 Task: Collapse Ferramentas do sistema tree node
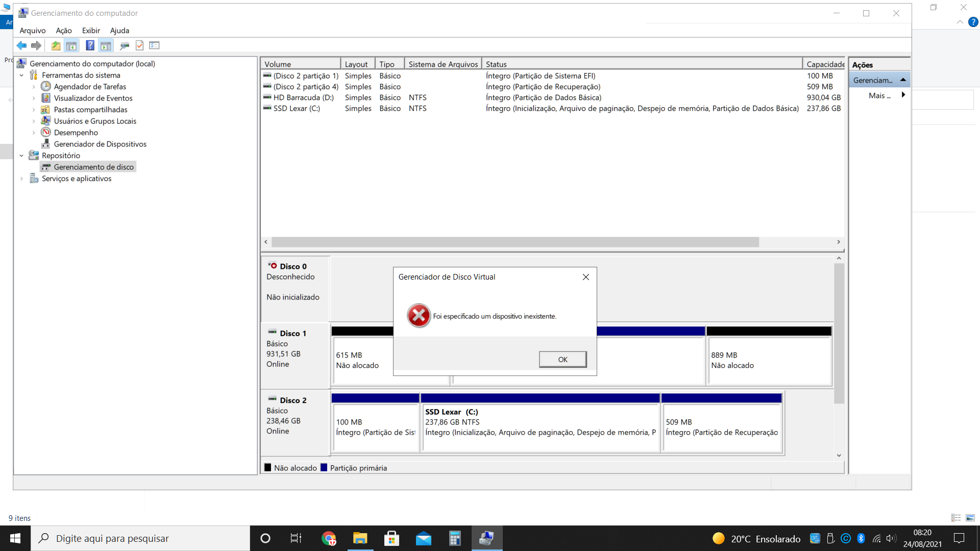tap(21, 76)
